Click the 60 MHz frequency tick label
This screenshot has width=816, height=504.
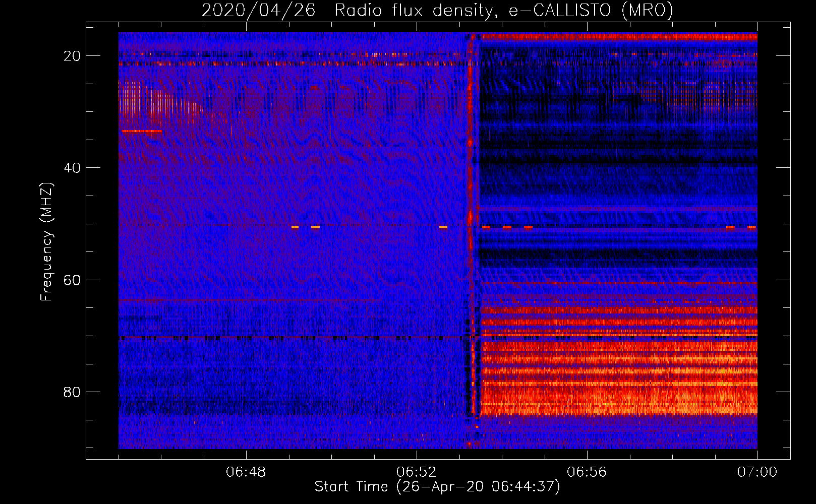click(x=73, y=280)
